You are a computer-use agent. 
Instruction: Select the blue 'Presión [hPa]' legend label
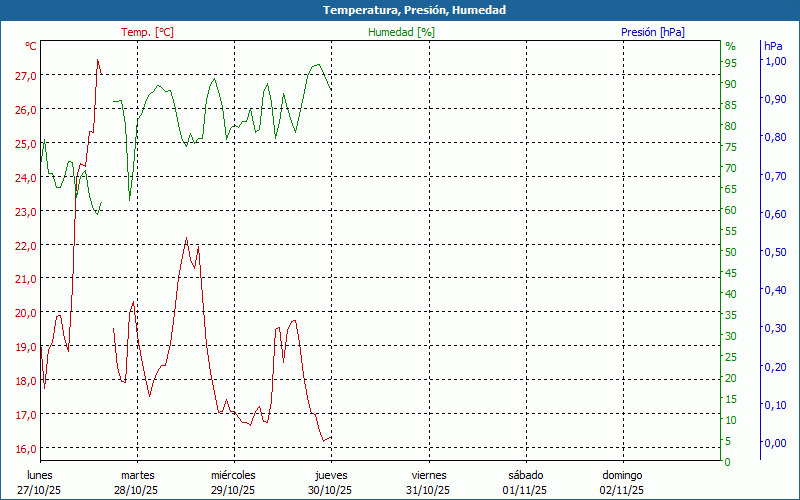pos(653,32)
